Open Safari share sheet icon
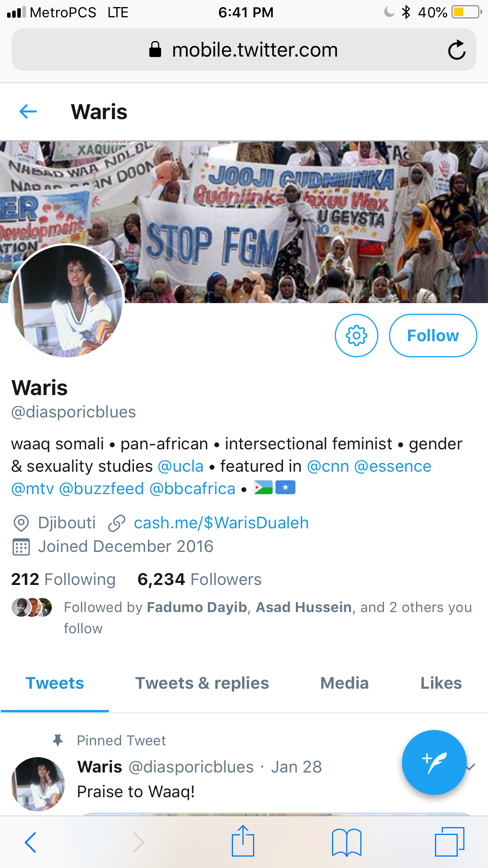488x868 pixels. click(x=243, y=841)
